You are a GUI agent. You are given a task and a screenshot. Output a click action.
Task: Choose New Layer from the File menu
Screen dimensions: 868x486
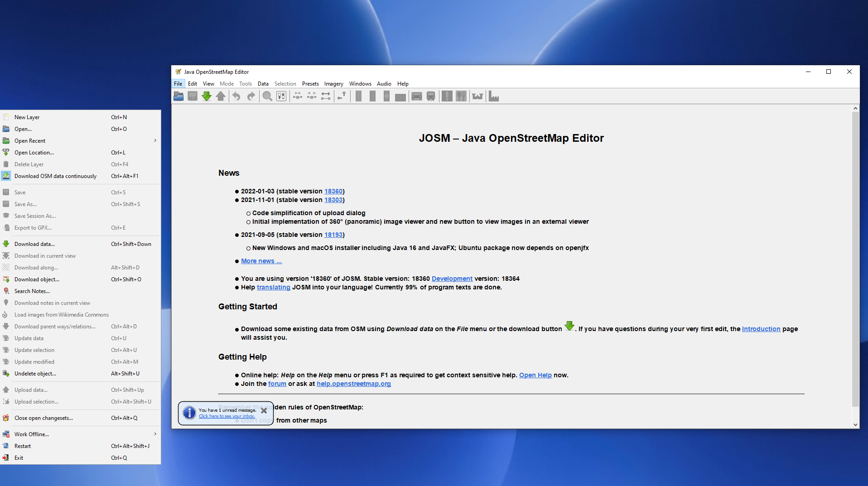(x=80, y=117)
